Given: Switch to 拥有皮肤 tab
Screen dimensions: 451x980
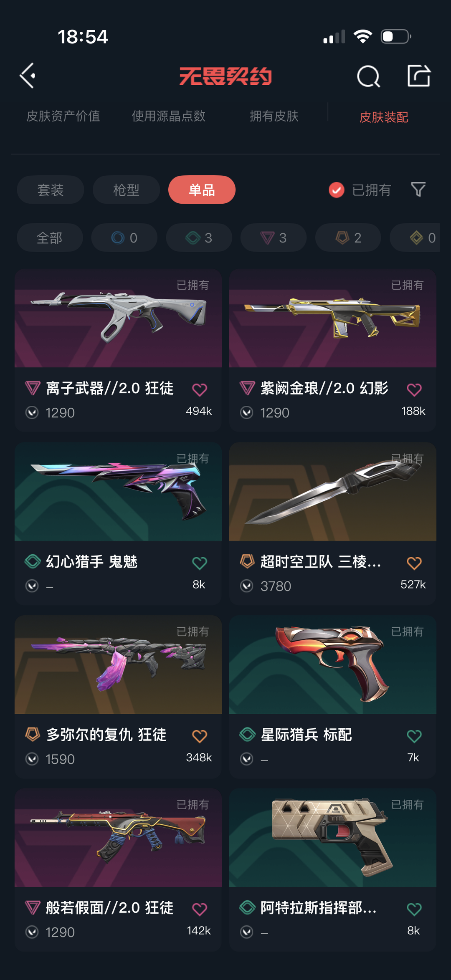Looking at the screenshot, I should 274,116.
